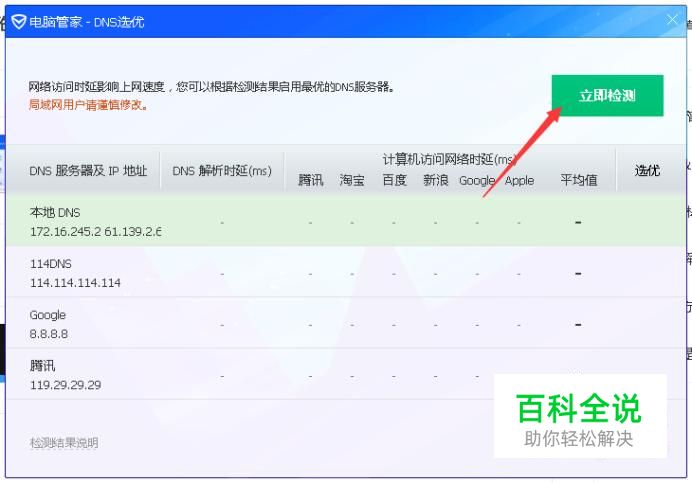Click the 腾讯 latency column header
Image resolution: width=692 pixels, height=483 pixels.
point(311,180)
